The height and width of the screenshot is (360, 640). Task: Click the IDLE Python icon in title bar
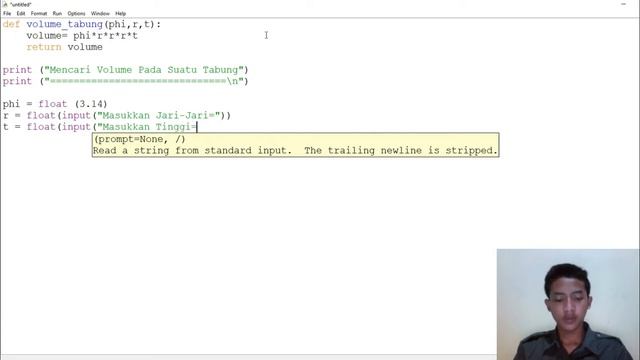pos(5,4)
